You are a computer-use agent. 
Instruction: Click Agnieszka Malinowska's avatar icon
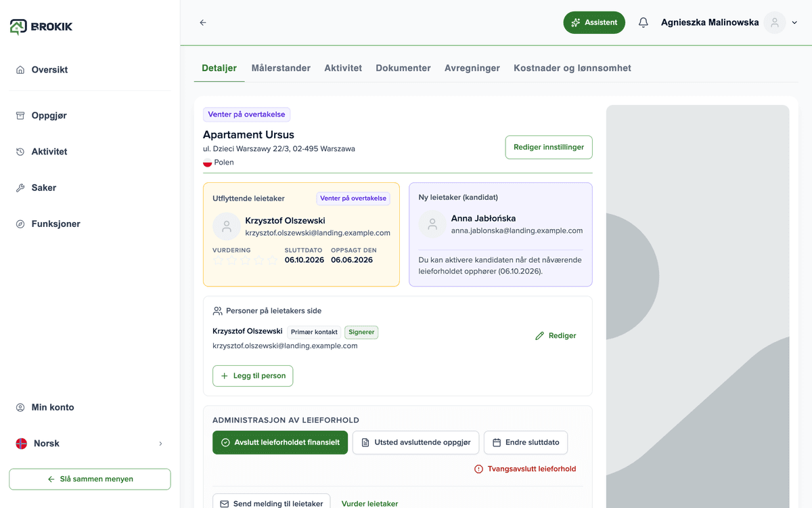[775, 22]
